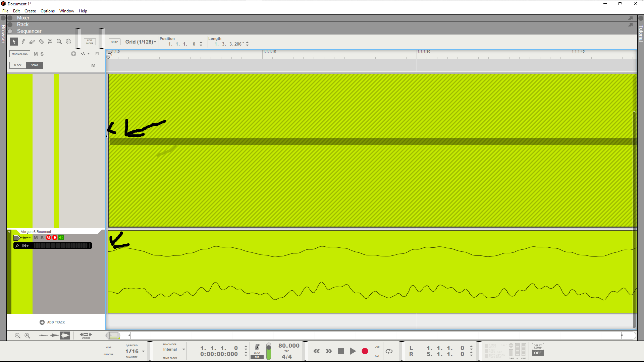Switch to Song view

coord(35,65)
